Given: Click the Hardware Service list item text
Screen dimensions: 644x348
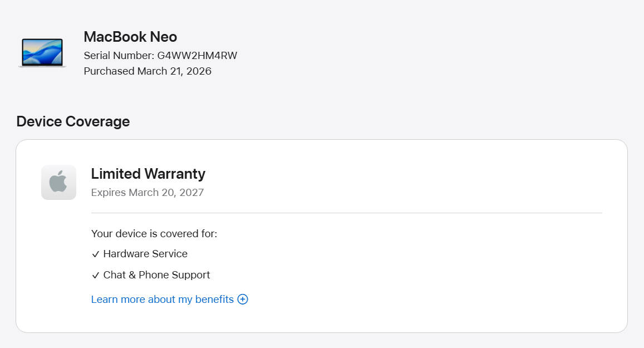Looking at the screenshot, I should [x=145, y=253].
